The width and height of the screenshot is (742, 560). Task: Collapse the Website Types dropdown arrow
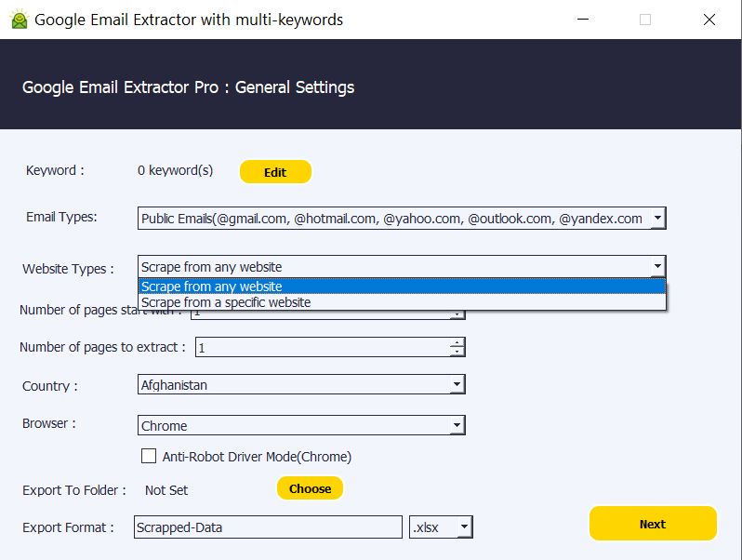(657, 266)
